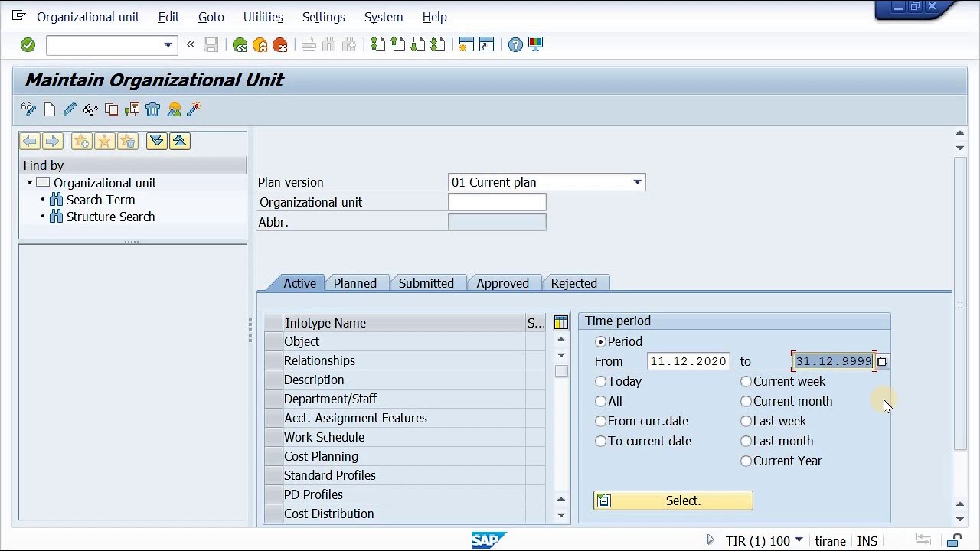Open Search Term in Find by tree
980x551 pixels.
(x=100, y=200)
